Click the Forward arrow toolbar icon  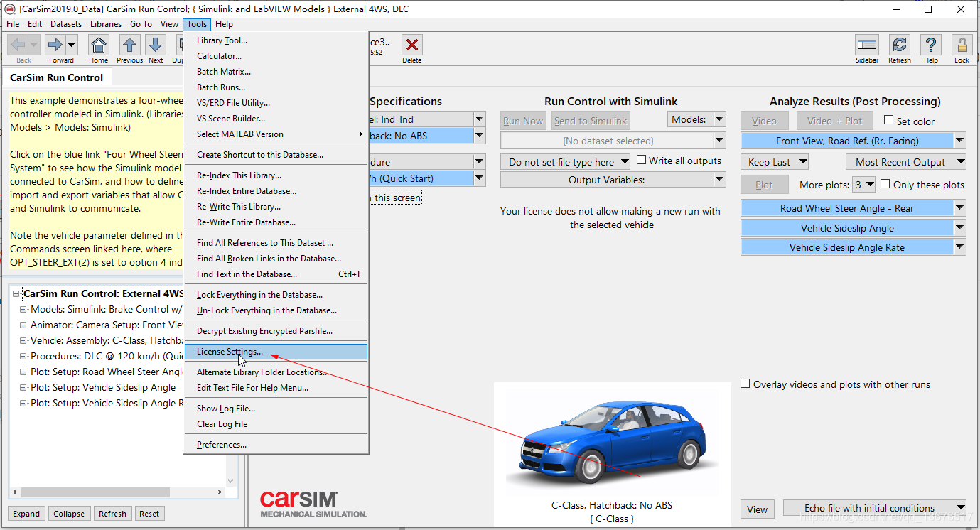pos(55,45)
